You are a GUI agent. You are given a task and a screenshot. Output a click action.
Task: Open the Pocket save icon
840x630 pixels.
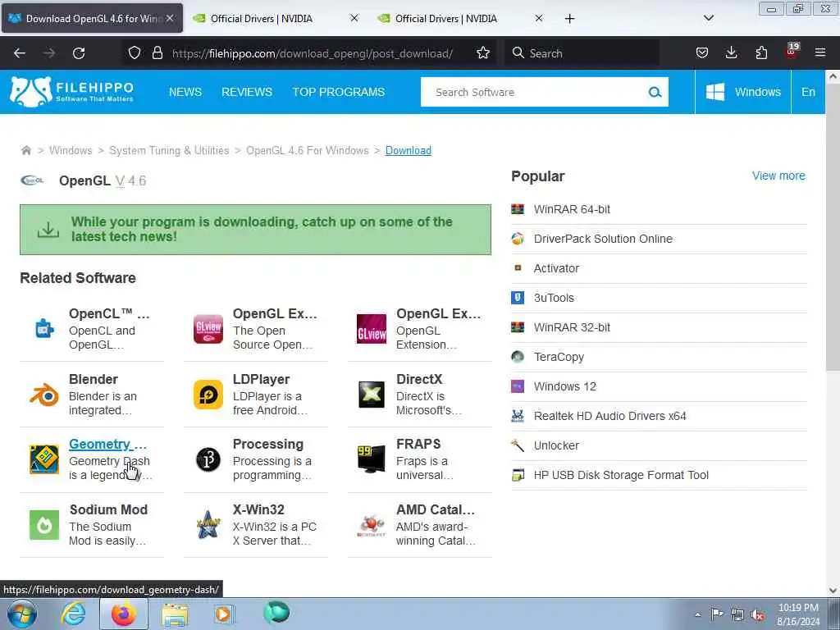pos(702,53)
